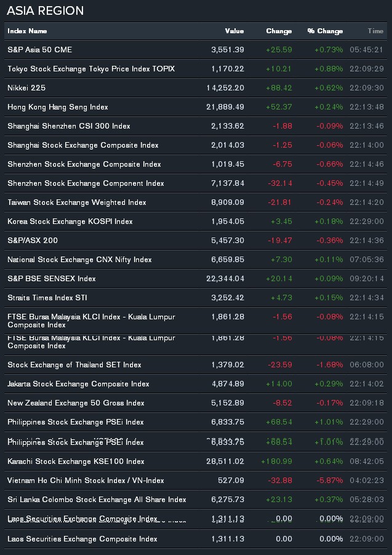Click Shenzhen Stock Exchange Component Index
This screenshot has height=555, width=392.
[x=86, y=183]
